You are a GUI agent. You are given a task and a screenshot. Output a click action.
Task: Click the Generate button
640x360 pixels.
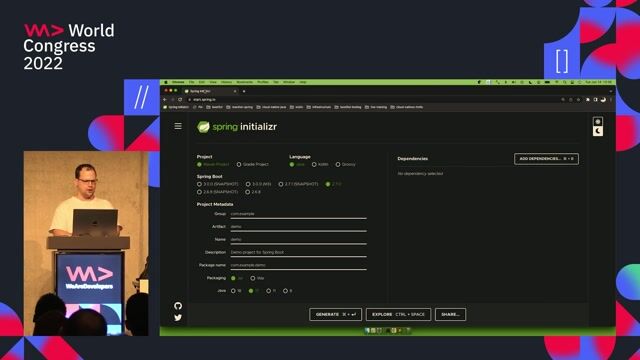[335, 314]
